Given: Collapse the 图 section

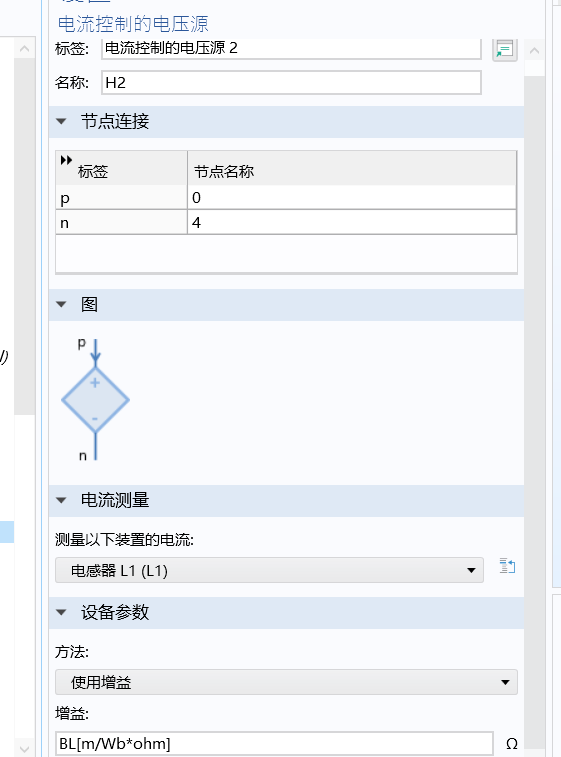Looking at the screenshot, I should [61, 304].
